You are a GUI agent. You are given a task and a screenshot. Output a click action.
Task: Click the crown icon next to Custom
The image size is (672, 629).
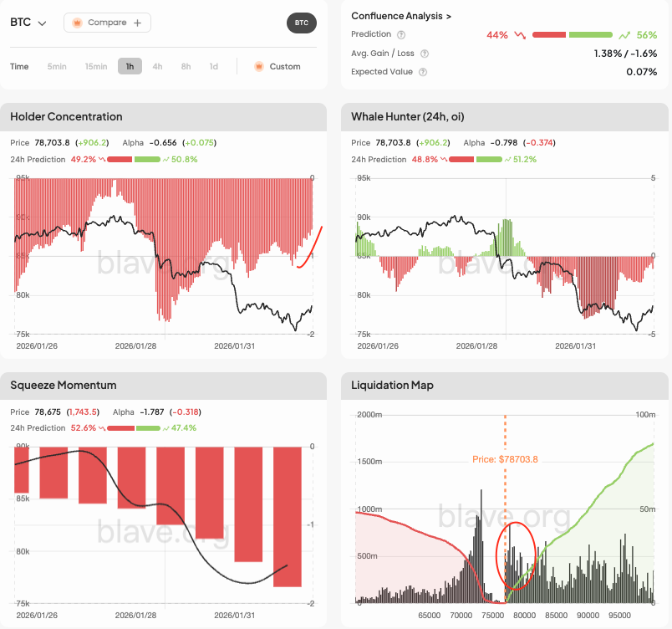(x=258, y=67)
